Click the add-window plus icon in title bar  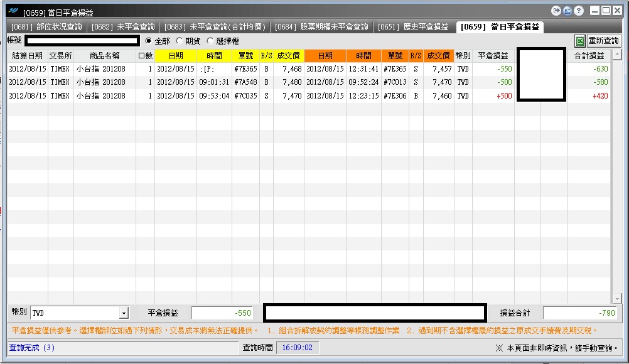(567, 11)
